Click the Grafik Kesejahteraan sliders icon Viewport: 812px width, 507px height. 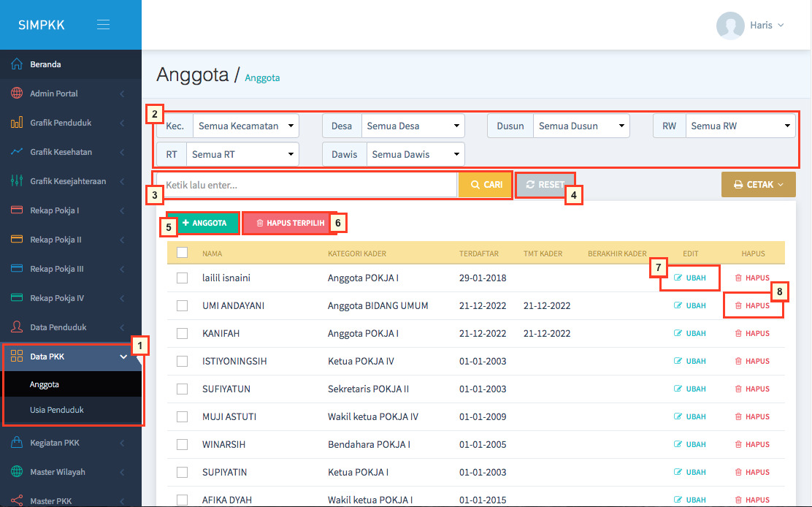[17, 181]
